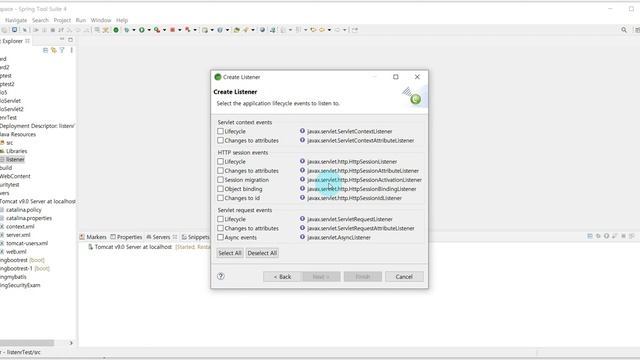The height and width of the screenshot is (360, 640).
Task: Switch to the Markers tab
Action: tap(93, 237)
